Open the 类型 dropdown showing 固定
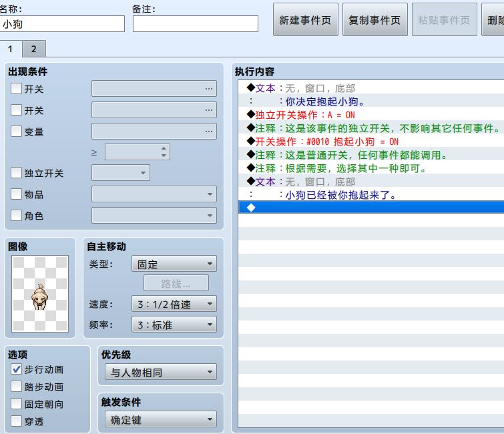Screen dimensions: 504x434 pyautogui.click(x=174, y=264)
